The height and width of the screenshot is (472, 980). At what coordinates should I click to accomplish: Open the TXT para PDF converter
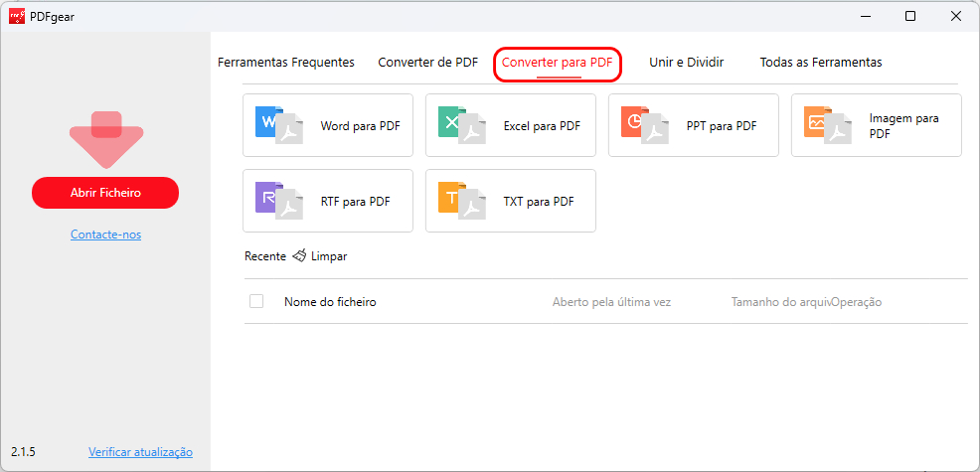(x=511, y=201)
